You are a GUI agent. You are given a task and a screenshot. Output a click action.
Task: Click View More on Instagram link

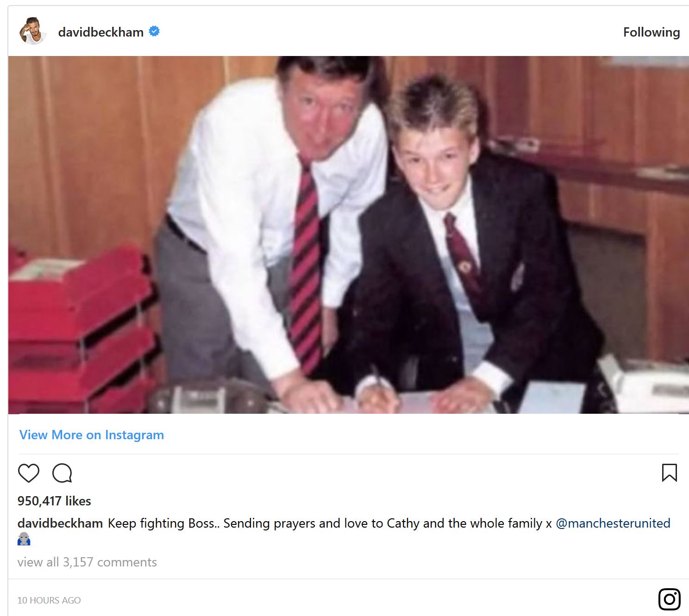92,435
